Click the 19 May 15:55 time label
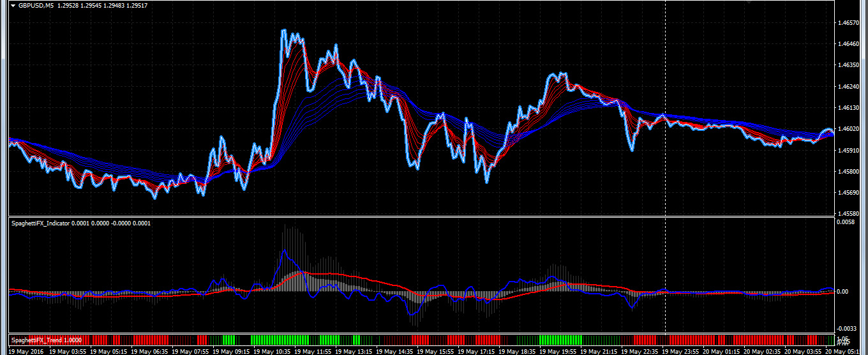The image size is (868, 355). tap(435, 351)
